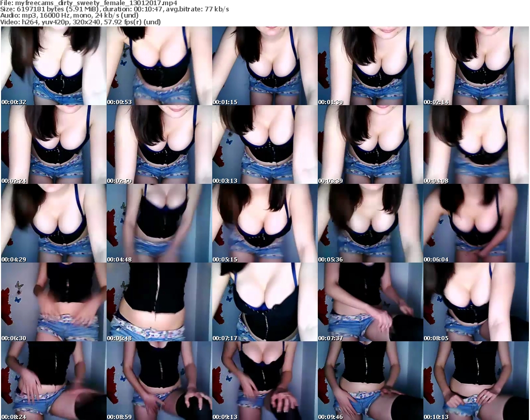The width and height of the screenshot is (530, 420).
Task: Select the thumbnail labeled 00:07:17
Action: pyautogui.click(x=264, y=302)
